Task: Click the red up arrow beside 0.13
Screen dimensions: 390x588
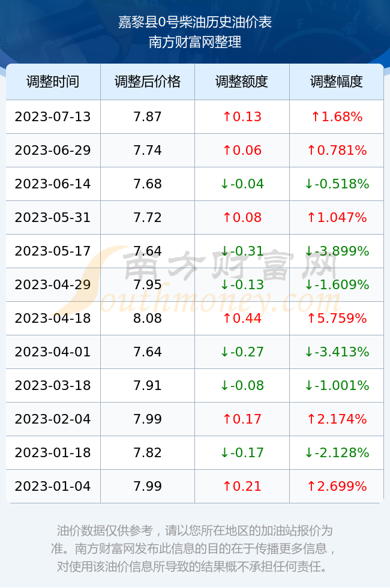Action: pyautogui.click(x=227, y=116)
